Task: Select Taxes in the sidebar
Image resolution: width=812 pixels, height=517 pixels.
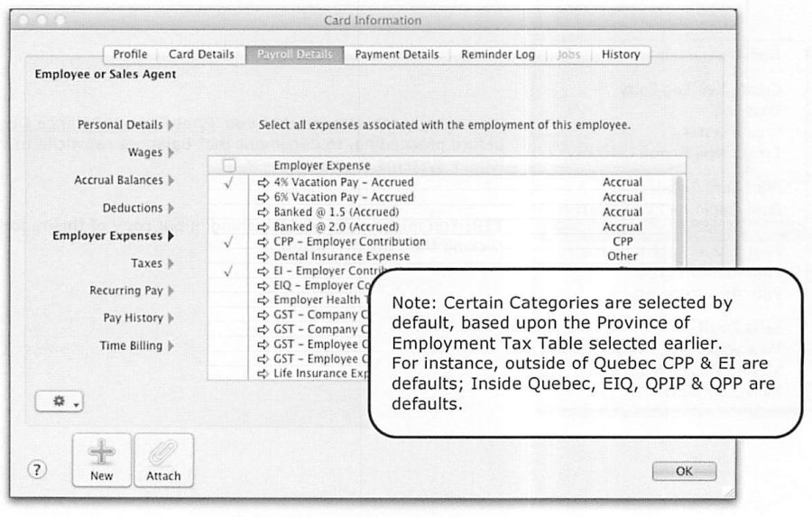Action: 146,263
